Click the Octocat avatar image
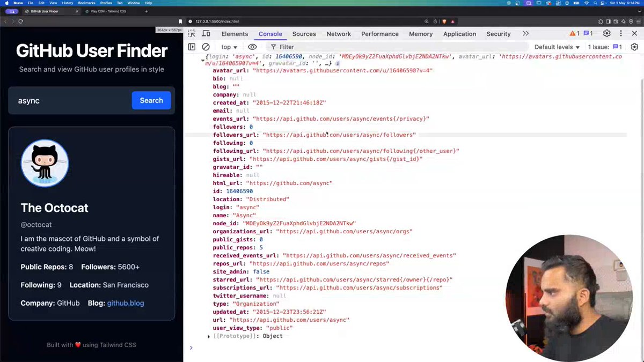This screenshot has height=362, width=644. [x=45, y=163]
